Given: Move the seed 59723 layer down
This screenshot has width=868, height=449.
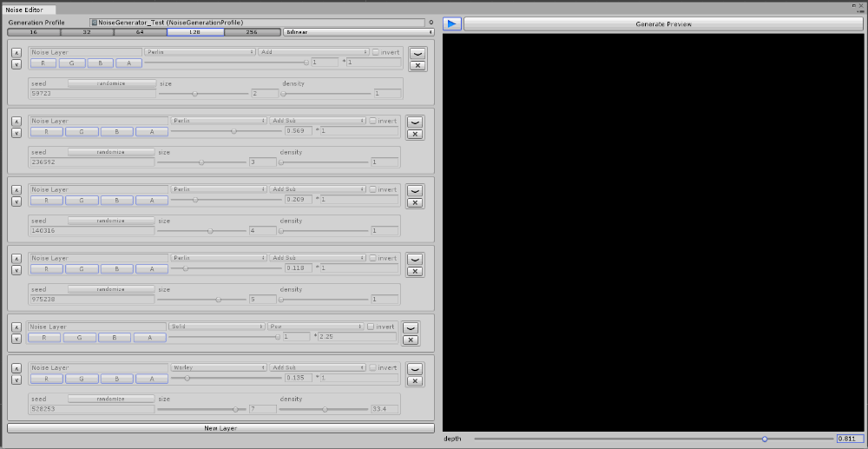Looking at the screenshot, I should tap(16, 65).
